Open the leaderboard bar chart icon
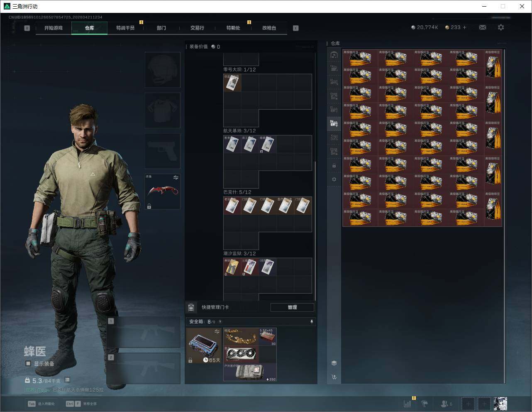The height and width of the screenshot is (412, 532). pyautogui.click(x=408, y=403)
